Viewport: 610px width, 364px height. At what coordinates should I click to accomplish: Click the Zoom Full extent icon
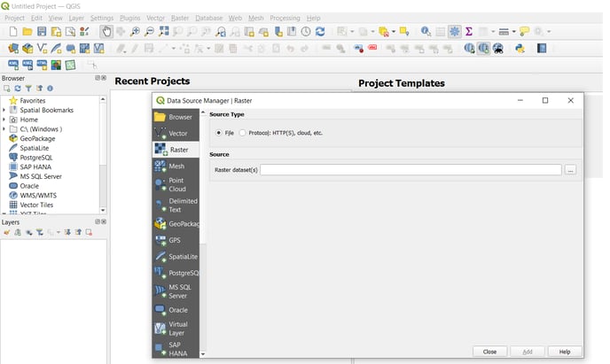click(x=163, y=32)
